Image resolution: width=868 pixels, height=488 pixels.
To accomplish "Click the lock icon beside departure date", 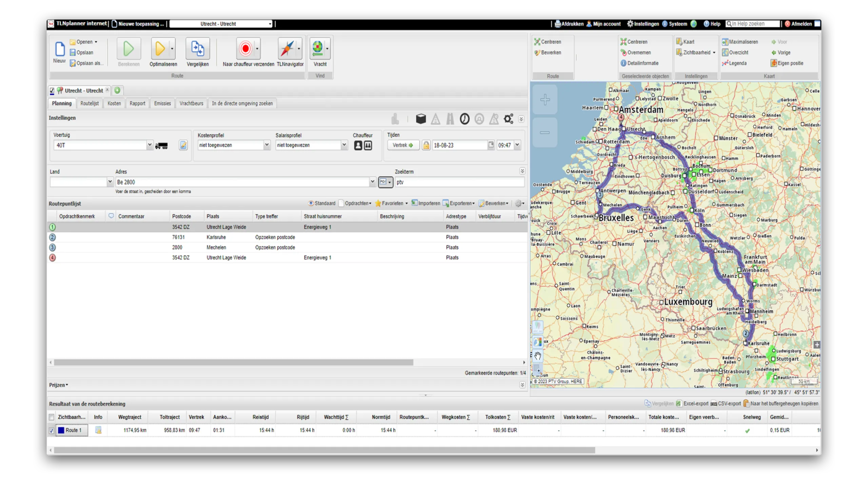I will point(426,145).
